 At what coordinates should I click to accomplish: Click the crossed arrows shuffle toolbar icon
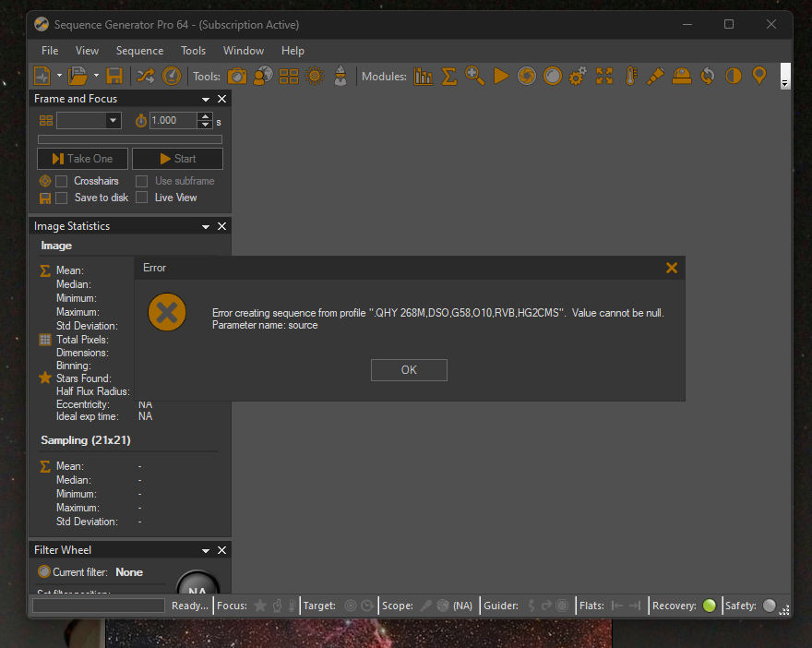[146, 76]
